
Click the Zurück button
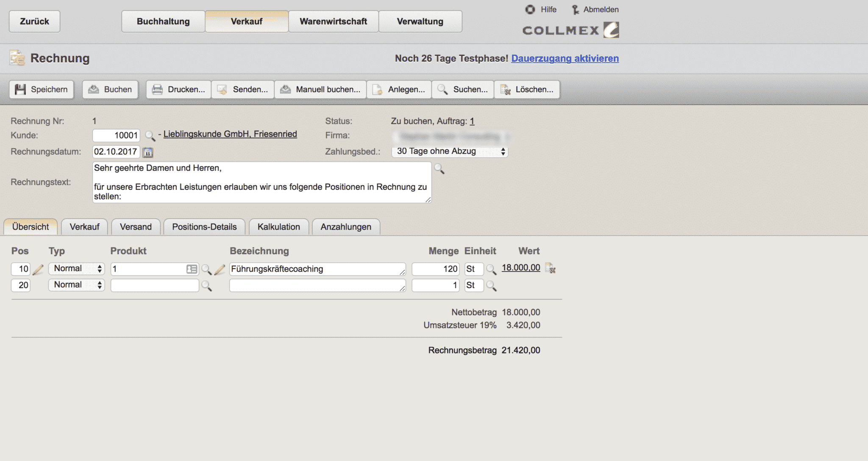point(33,21)
